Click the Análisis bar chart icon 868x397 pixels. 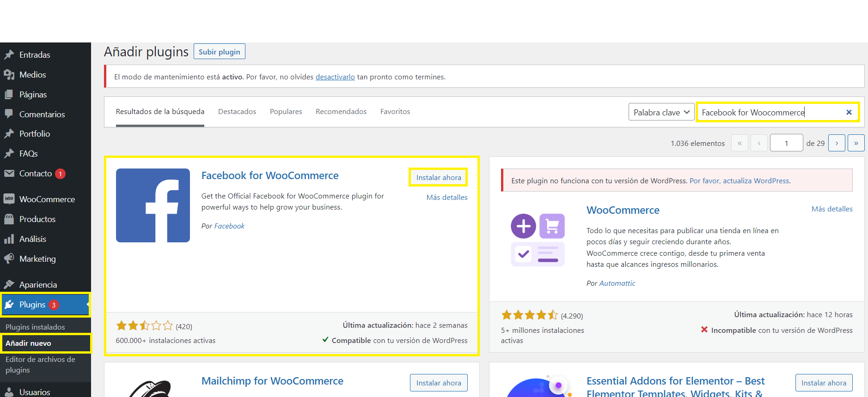tap(9, 239)
